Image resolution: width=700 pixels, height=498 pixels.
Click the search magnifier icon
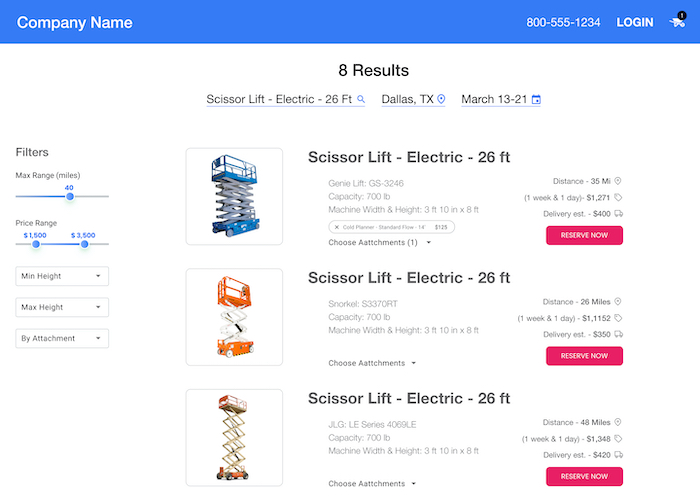[x=361, y=99]
